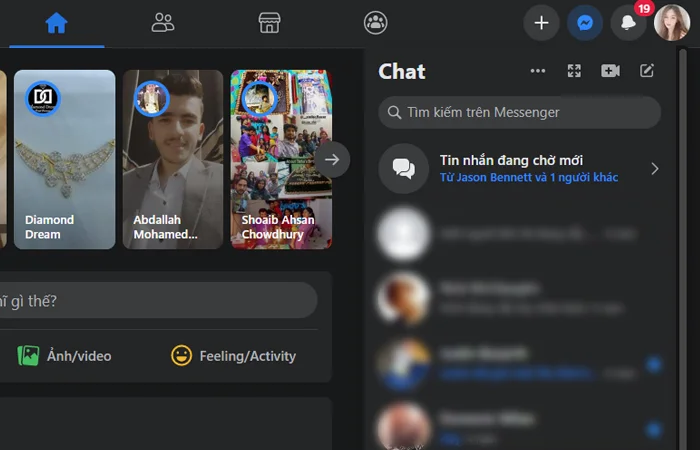Viewport: 700px width, 450px height.
Task: Click the green photo icon beside Ảnh/video
Action: point(28,356)
